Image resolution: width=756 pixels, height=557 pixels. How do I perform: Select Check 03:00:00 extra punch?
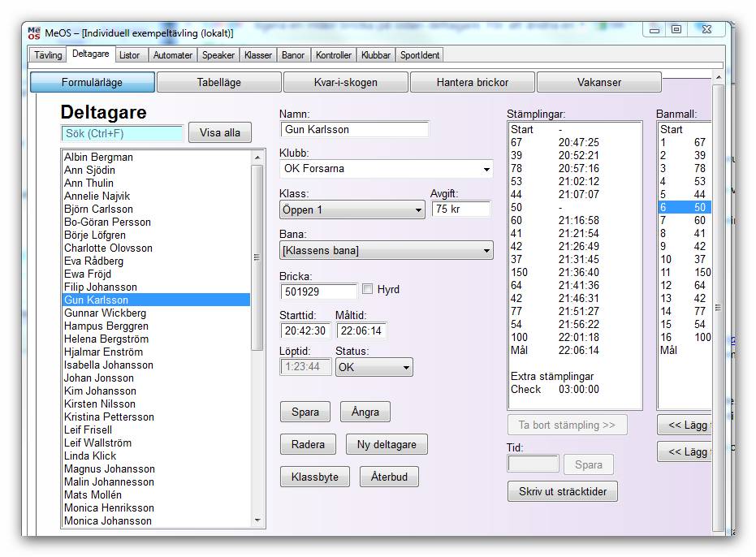575,390
